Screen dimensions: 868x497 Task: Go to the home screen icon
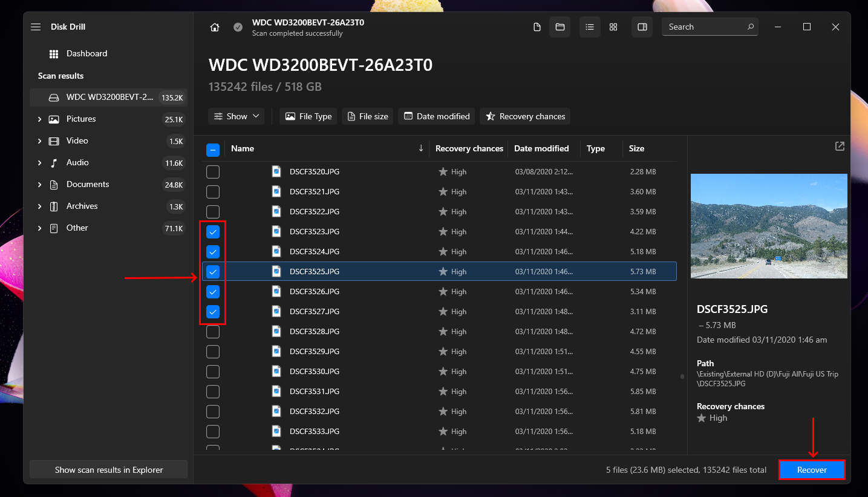[x=214, y=27]
